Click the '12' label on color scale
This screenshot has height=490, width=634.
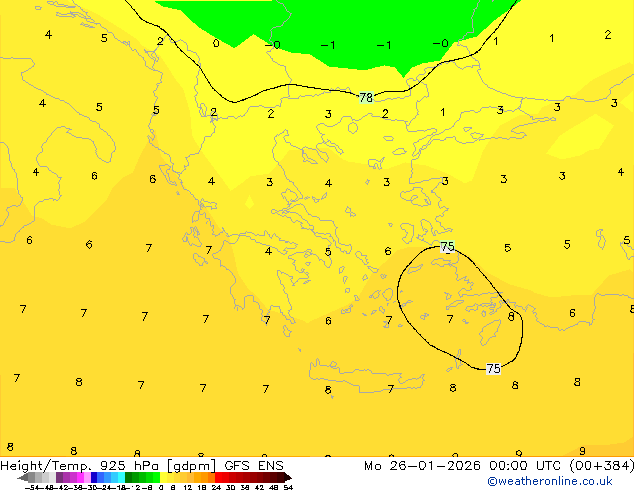tap(188, 487)
